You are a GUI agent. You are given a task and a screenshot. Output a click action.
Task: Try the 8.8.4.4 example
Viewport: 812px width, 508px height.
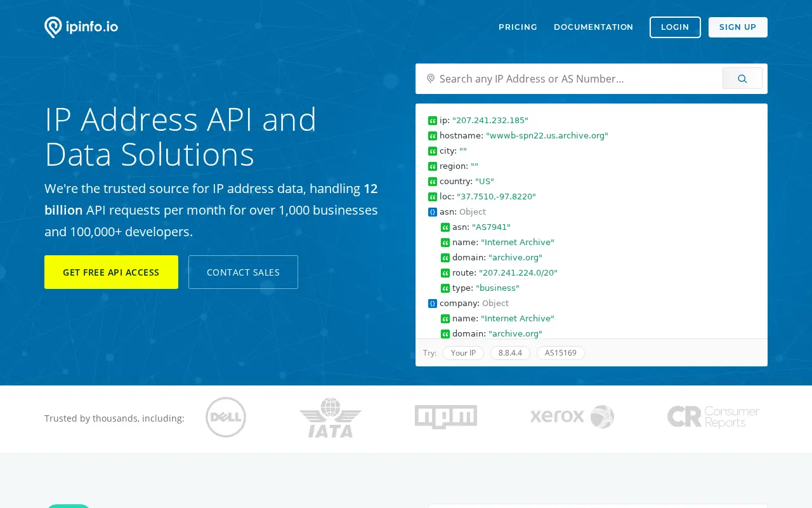point(510,353)
